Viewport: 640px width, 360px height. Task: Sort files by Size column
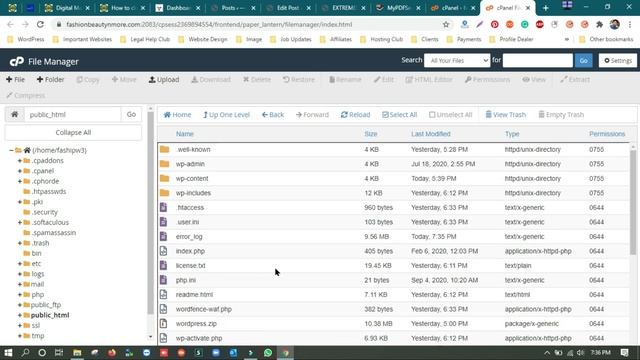point(371,134)
